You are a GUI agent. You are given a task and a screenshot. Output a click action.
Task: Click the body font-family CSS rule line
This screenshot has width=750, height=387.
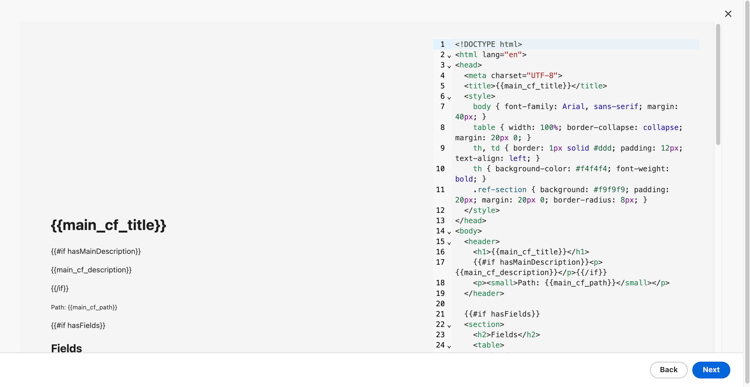567,112
